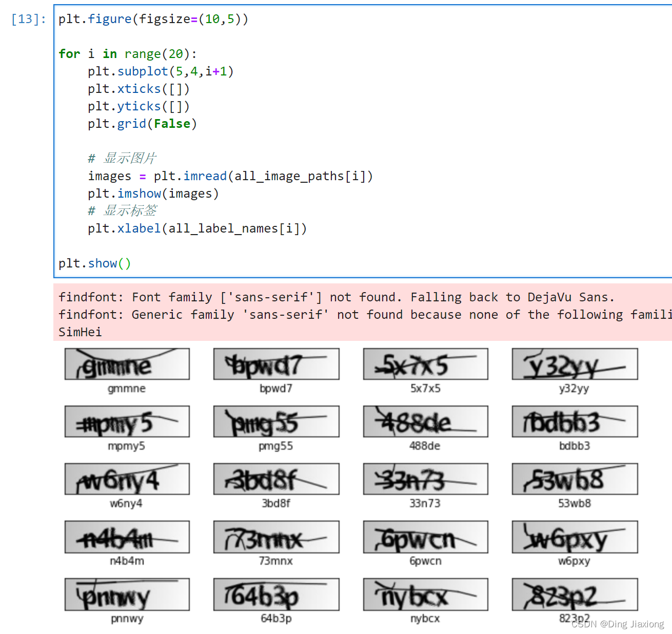Viewport: 672px width, 634px height.
Task: Click the 5x7x5 captcha image
Action: 425,364
